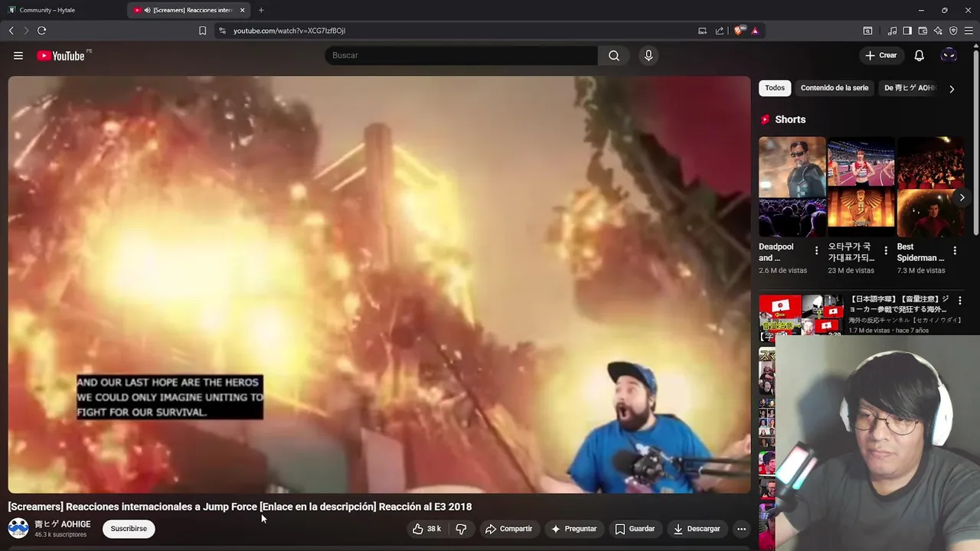Go back with the browser arrow
This screenshot has width=980, height=551.
coord(11,31)
